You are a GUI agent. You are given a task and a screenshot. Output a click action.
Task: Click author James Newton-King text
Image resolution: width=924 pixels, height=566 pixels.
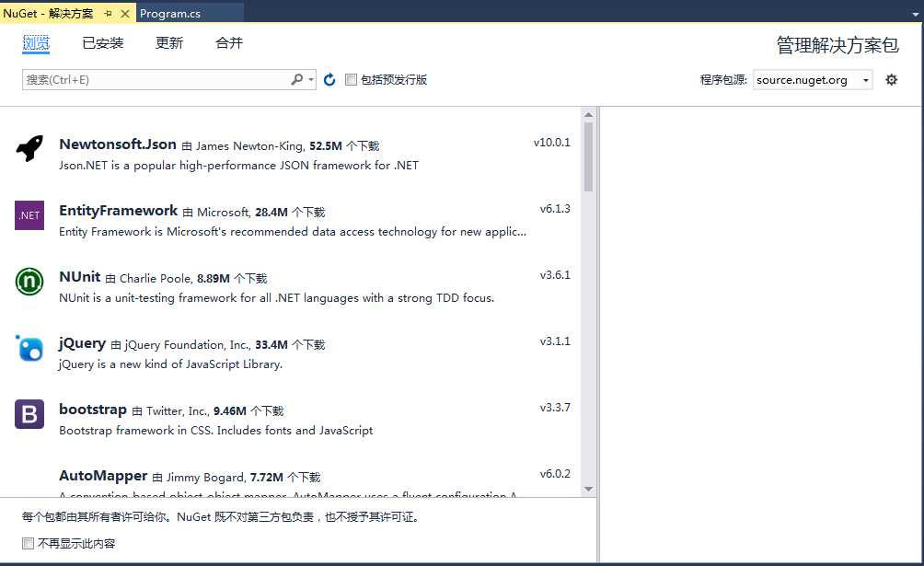coord(249,146)
